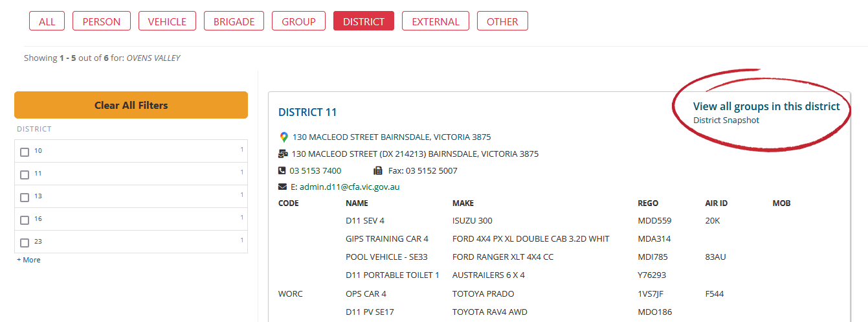
Task: Click the AIR ID column header
Action: [x=717, y=203]
